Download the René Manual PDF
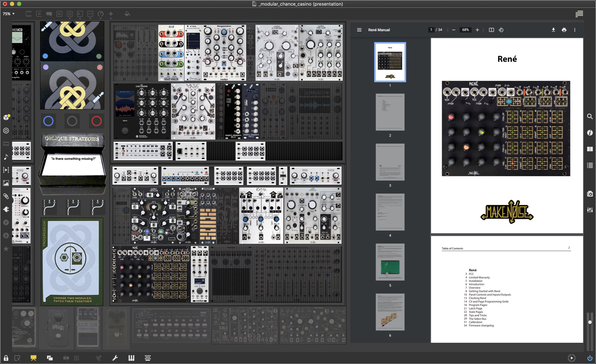This screenshot has width=596, height=364. tap(553, 30)
